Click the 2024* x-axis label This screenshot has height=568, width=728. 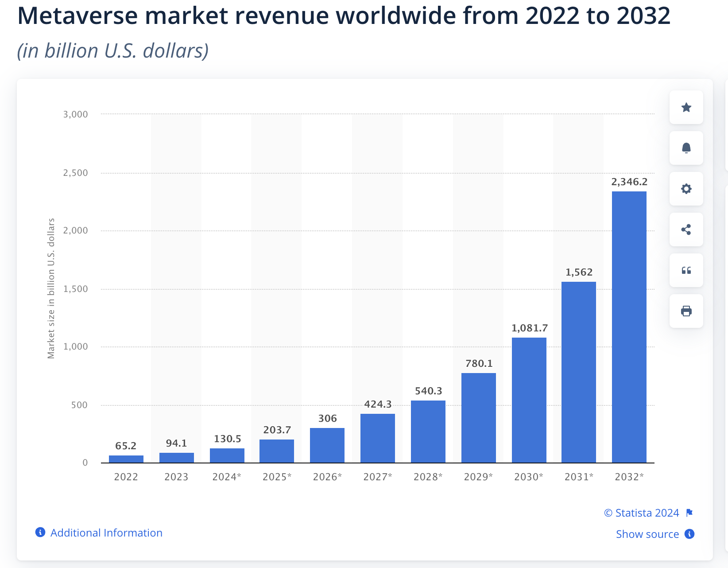(x=227, y=477)
